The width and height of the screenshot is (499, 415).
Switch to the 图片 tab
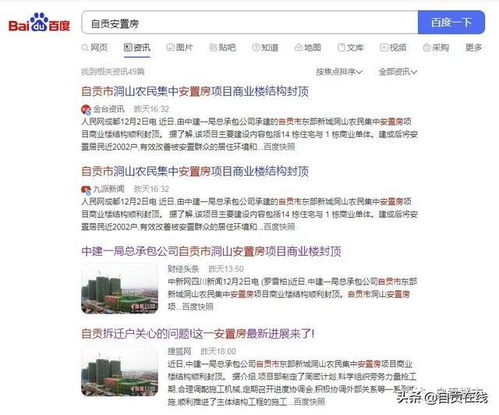pyautogui.click(x=180, y=48)
